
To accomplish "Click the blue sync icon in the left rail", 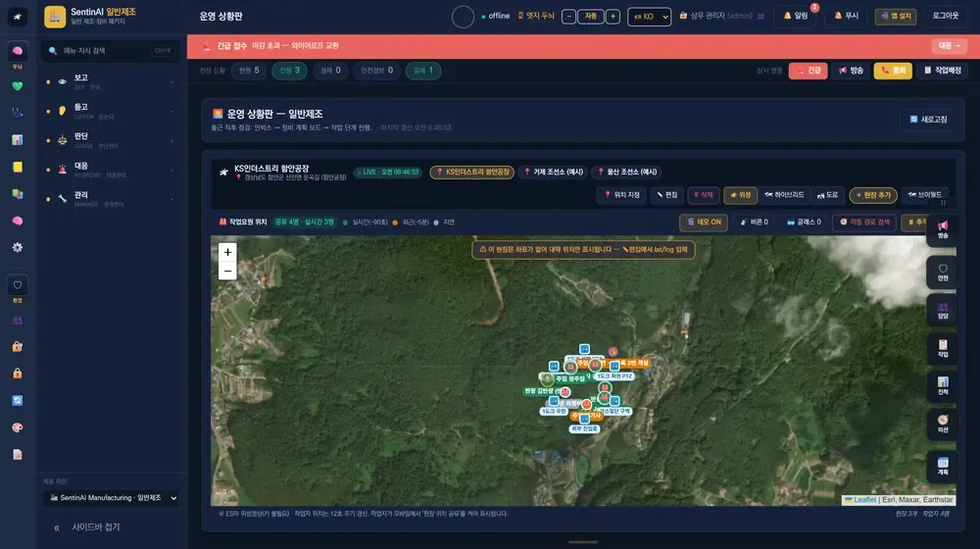I will pyautogui.click(x=17, y=401).
